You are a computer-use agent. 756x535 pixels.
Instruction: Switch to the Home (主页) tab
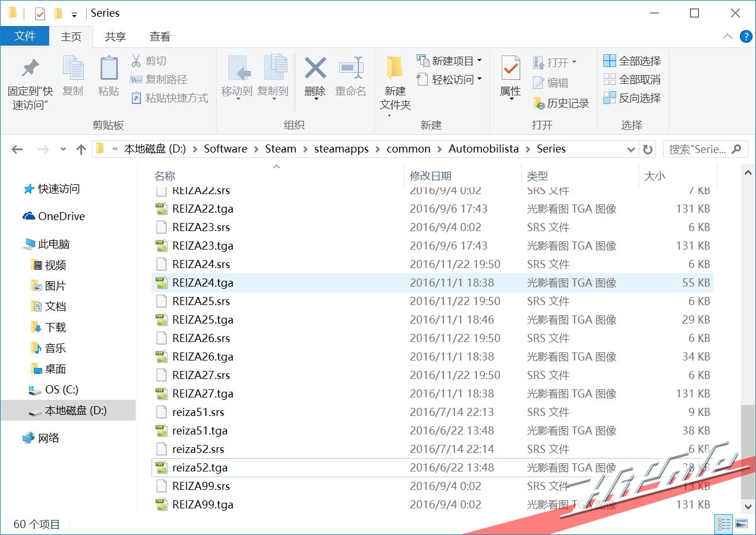(71, 36)
